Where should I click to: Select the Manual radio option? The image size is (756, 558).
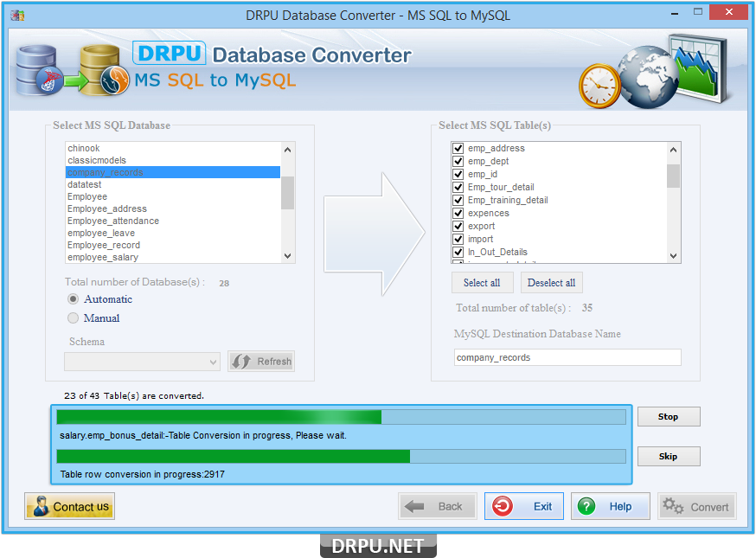tap(73, 317)
